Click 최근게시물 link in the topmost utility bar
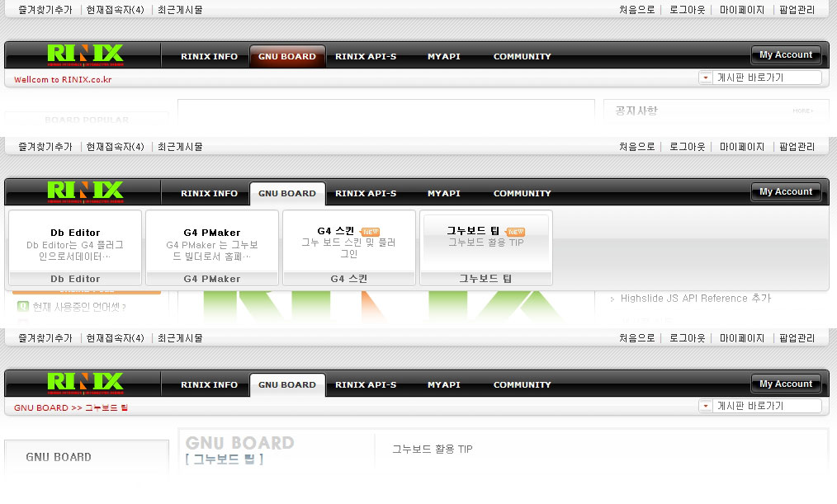 click(180, 10)
